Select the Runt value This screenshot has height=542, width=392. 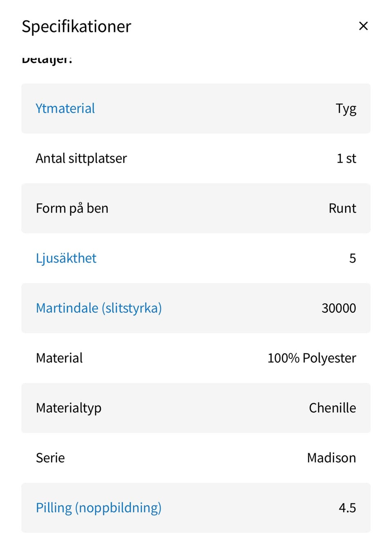342,208
